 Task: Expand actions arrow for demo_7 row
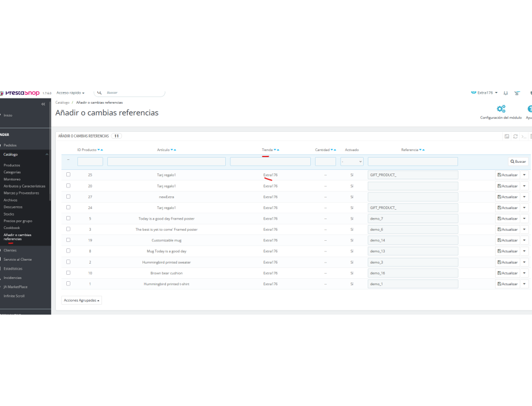524,219
